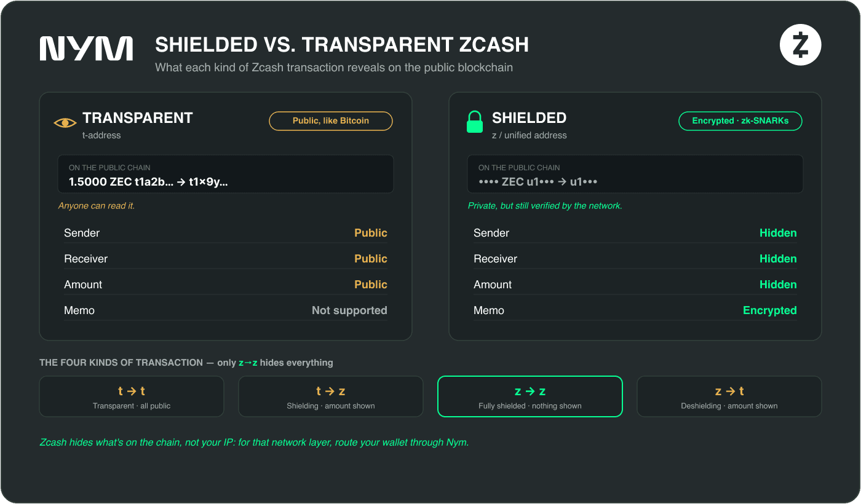Select the z → z fully shielded card
This screenshot has width=861, height=504.
click(530, 396)
